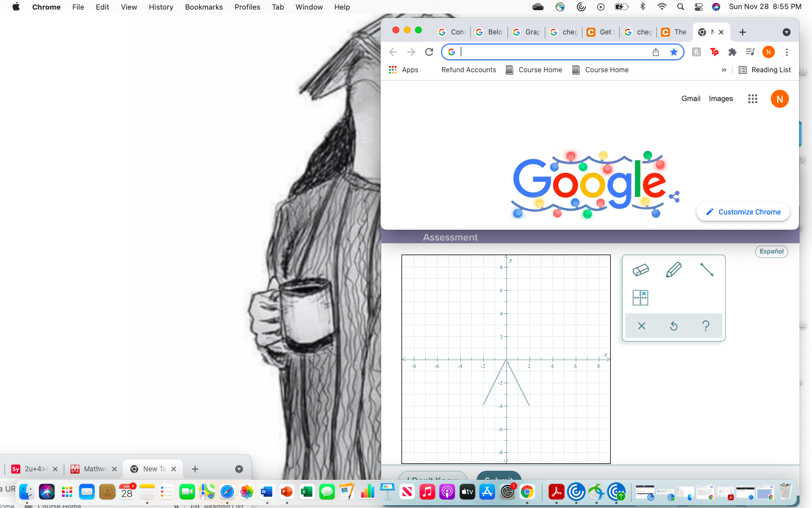812x508 pixels.
Task: Open the tab search chevron
Action: 787,32
